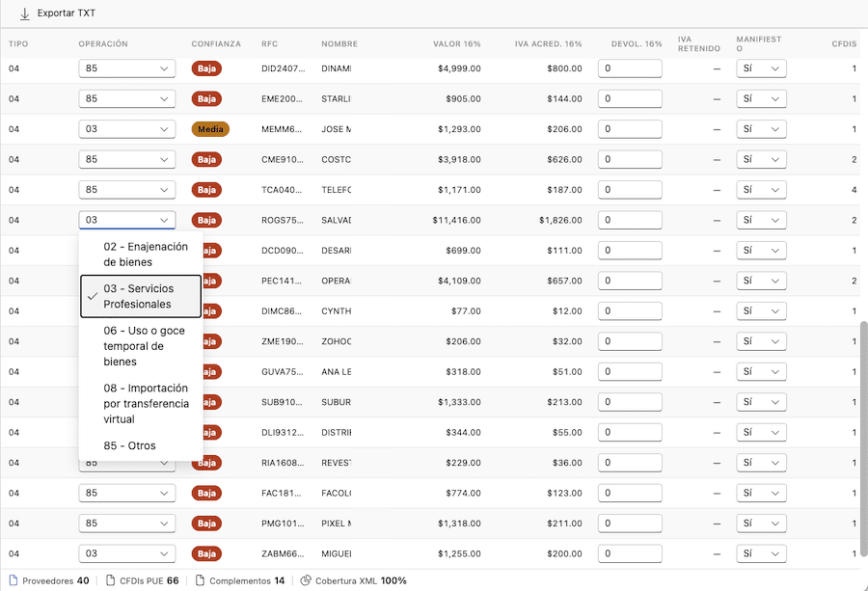Click Devol. 16% field for SUB910 row
Viewport: 868px width, 591px height.
(630, 402)
